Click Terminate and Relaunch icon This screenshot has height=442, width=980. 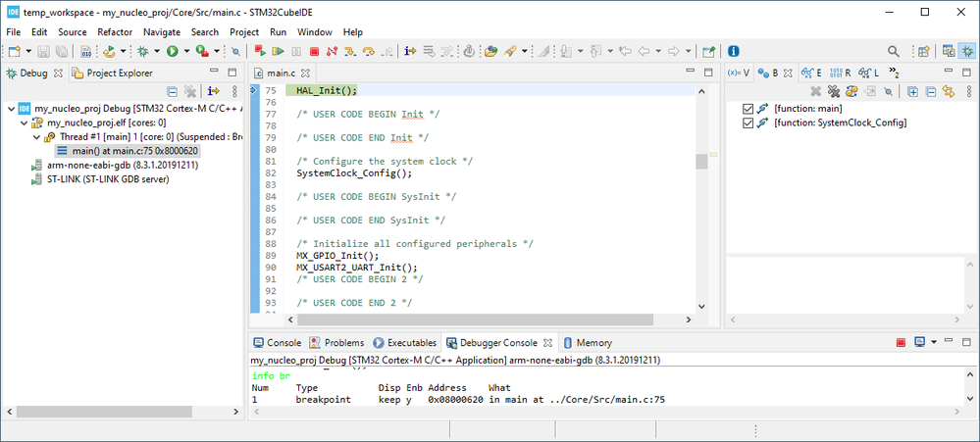point(261,51)
